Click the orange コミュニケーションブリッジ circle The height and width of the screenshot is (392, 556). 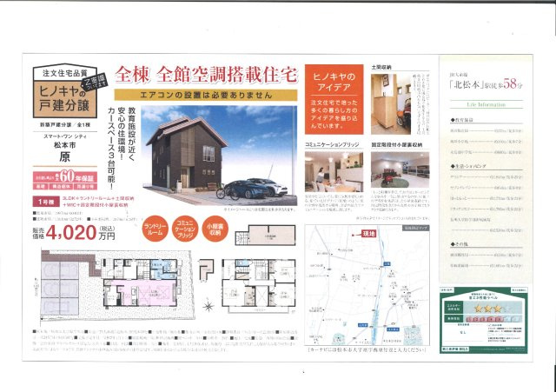pos(185,229)
